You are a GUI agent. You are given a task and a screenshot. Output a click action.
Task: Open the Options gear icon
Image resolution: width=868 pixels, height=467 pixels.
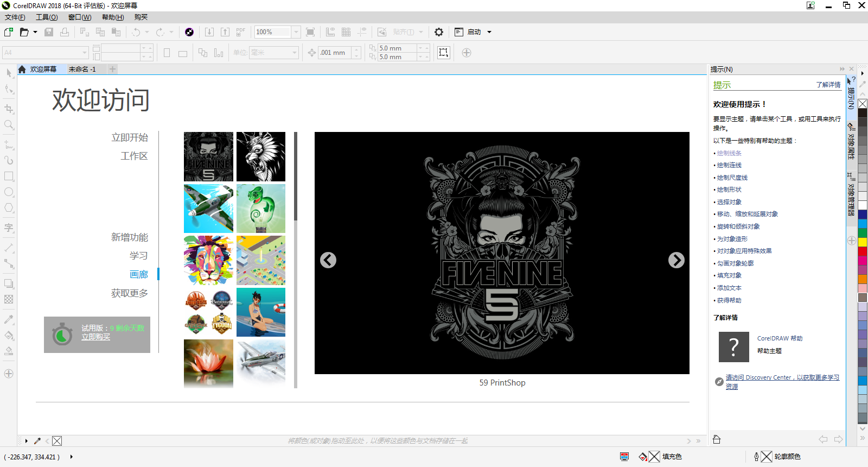pos(439,32)
